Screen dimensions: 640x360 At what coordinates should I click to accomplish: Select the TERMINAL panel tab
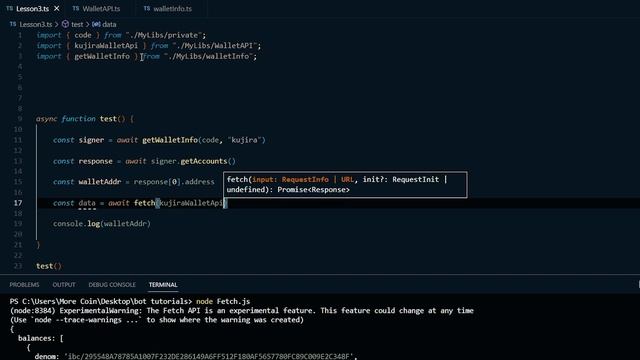(163, 284)
